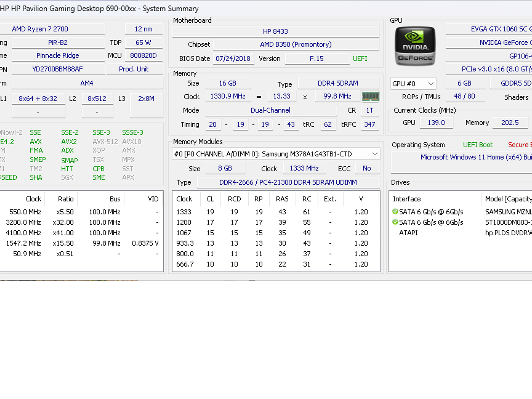Click the BIOS version F.15 field
The height and width of the screenshot is (399, 532).
pos(317,58)
